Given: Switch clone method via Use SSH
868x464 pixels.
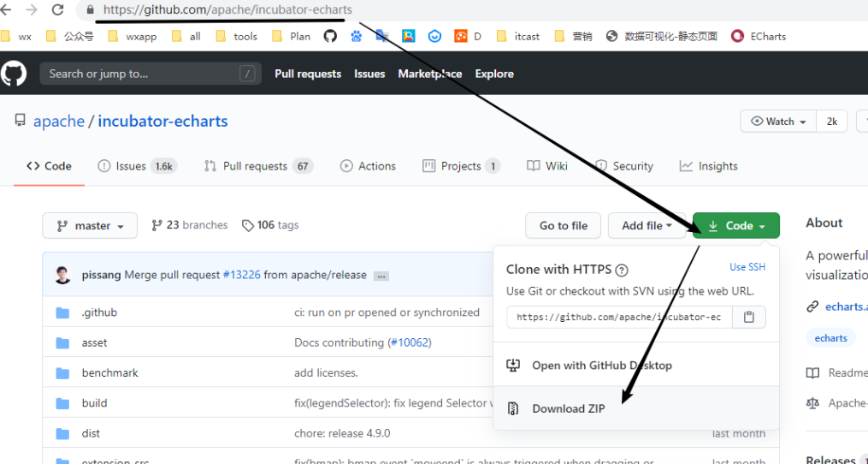Looking at the screenshot, I should coord(747,266).
